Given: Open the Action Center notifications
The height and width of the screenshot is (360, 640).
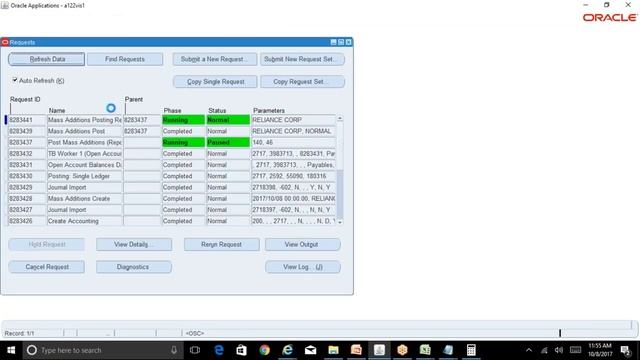Looking at the screenshot, I should coord(625,350).
